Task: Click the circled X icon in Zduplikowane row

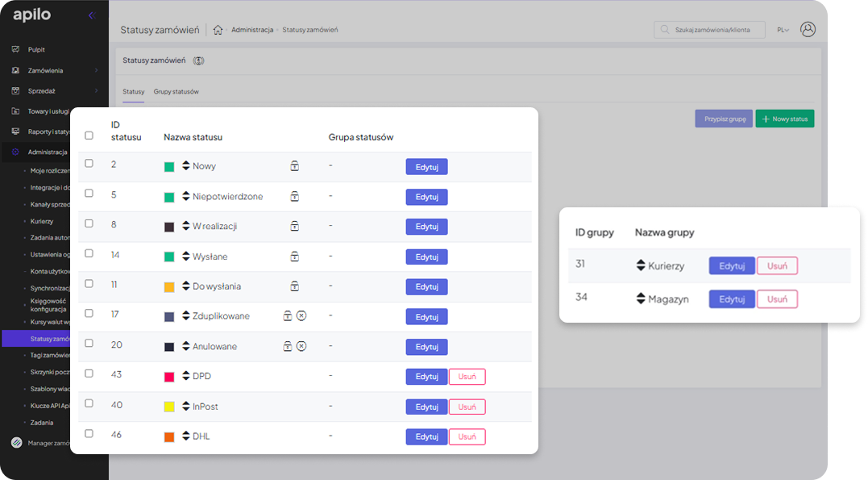Action: tap(301, 315)
